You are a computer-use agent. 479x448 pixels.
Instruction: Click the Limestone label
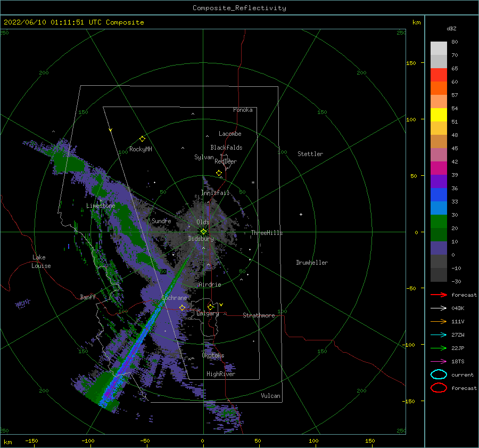tap(101, 206)
